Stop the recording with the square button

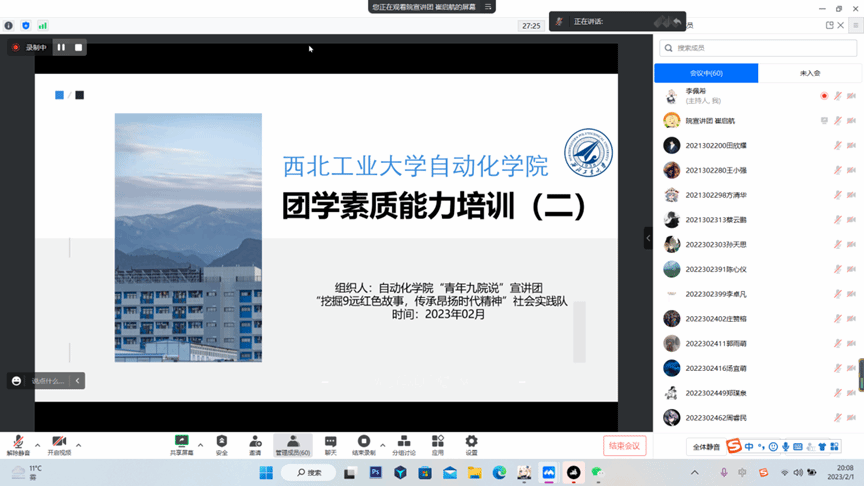pos(79,47)
